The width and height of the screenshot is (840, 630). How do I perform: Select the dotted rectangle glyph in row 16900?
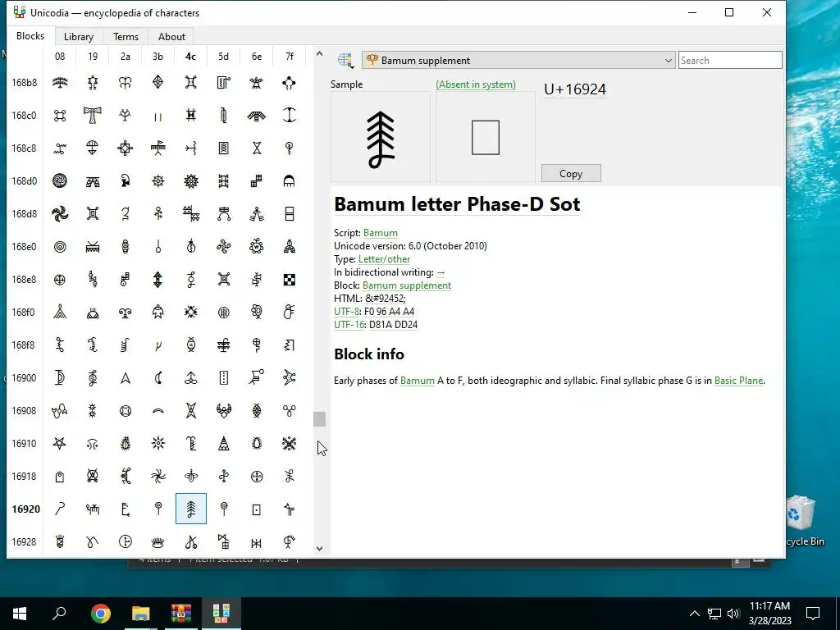[224, 377]
